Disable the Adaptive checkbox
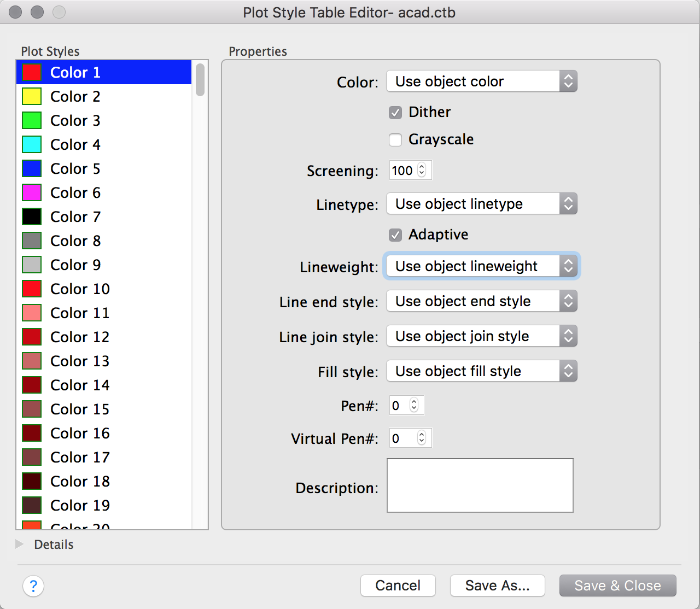Image resolution: width=700 pixels, height=609 pixels. click(x=395, y=235)
